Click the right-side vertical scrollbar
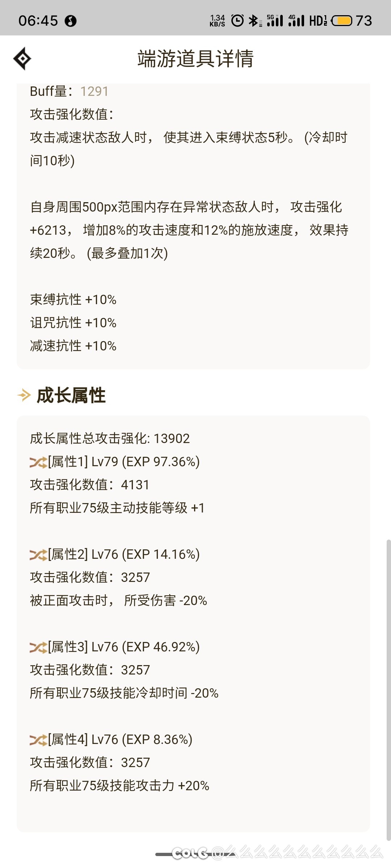 [388, 687]
